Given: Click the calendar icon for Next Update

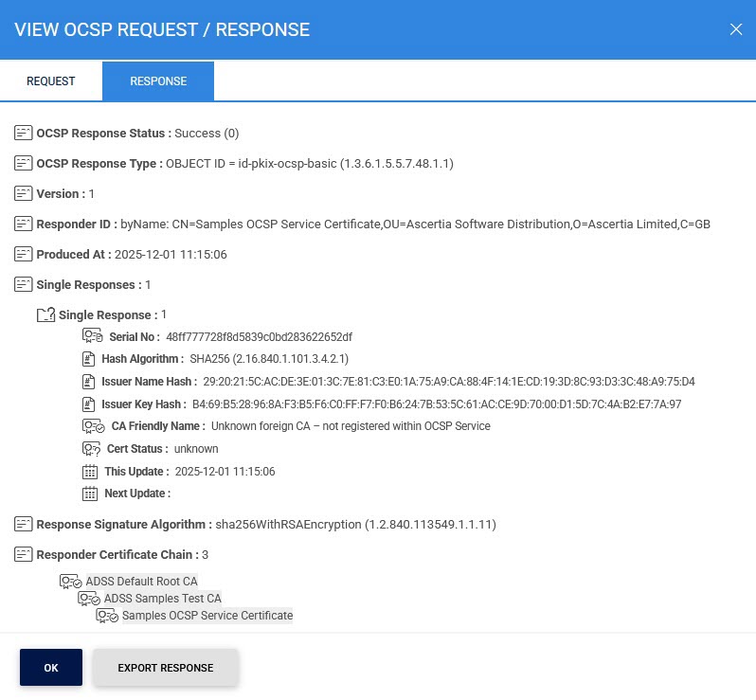Looking at the screenshot, I should tap(90, 494).
